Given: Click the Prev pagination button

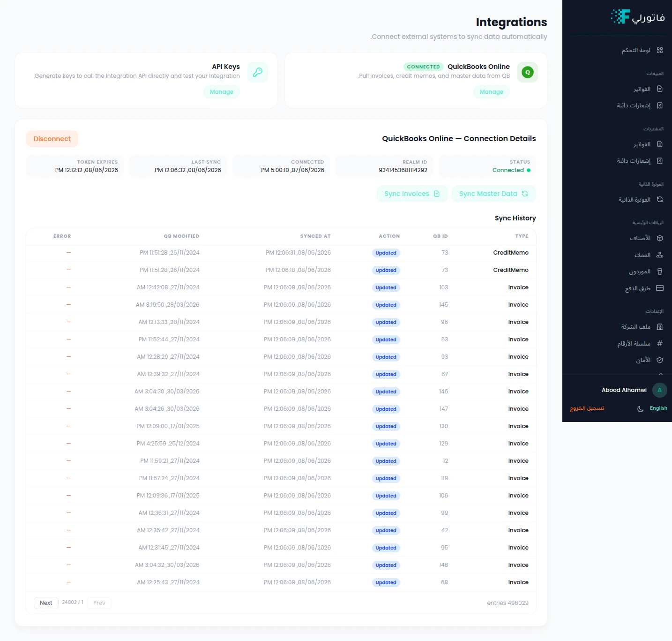Looking at the screenshot, I should [x=99, y=603].
